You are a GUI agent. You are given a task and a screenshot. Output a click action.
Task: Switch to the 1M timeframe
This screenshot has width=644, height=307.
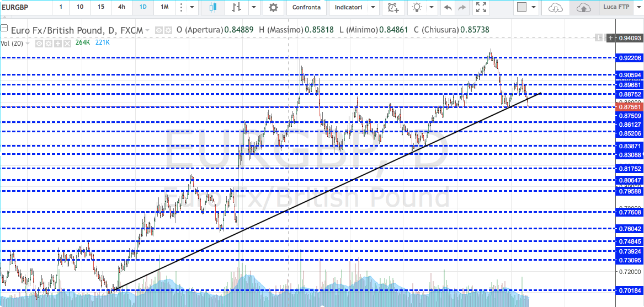point(164,7)
